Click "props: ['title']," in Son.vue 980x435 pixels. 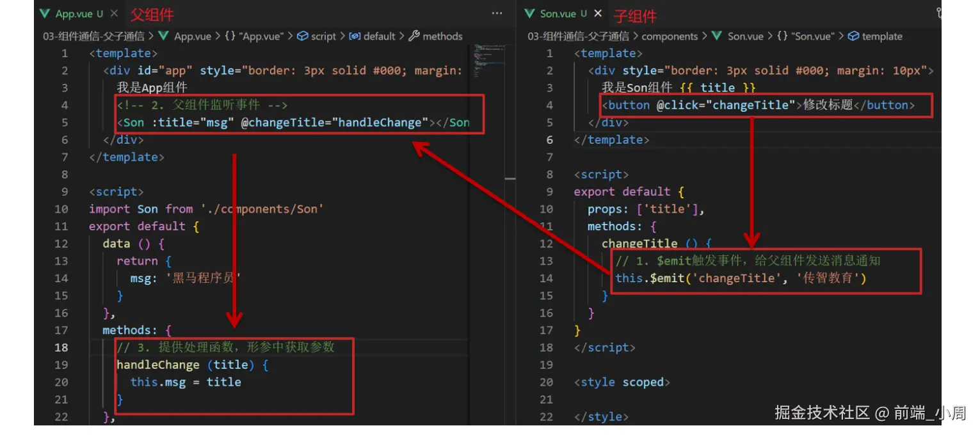pyautogui.click(x=646, y=209)
